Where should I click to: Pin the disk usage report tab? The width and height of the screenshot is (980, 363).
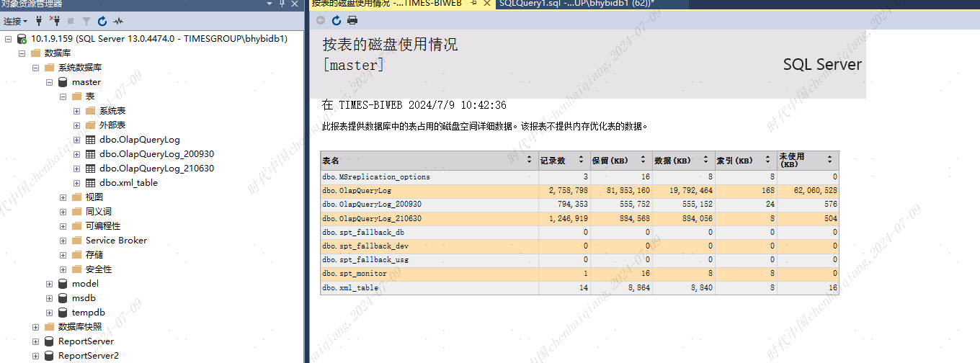click(473, 4)
